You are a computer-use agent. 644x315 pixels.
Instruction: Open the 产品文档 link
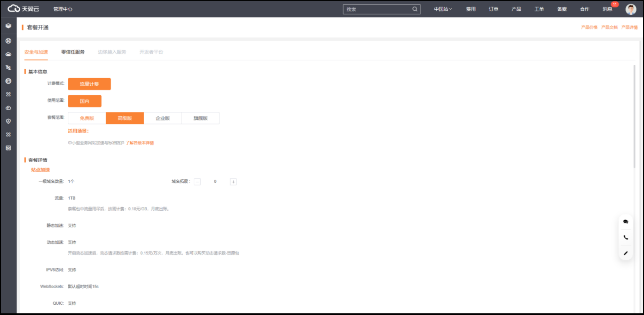click(x=609, y=27)
